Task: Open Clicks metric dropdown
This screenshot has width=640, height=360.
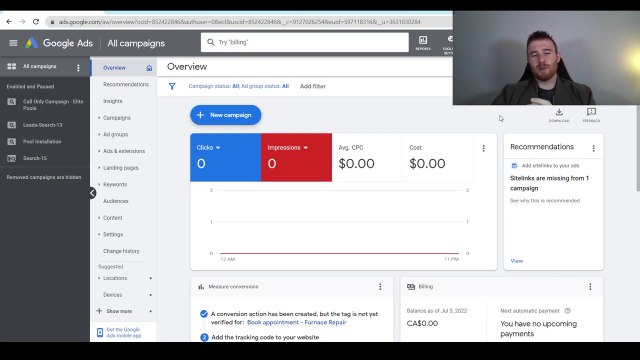Action: pos(208,148)
